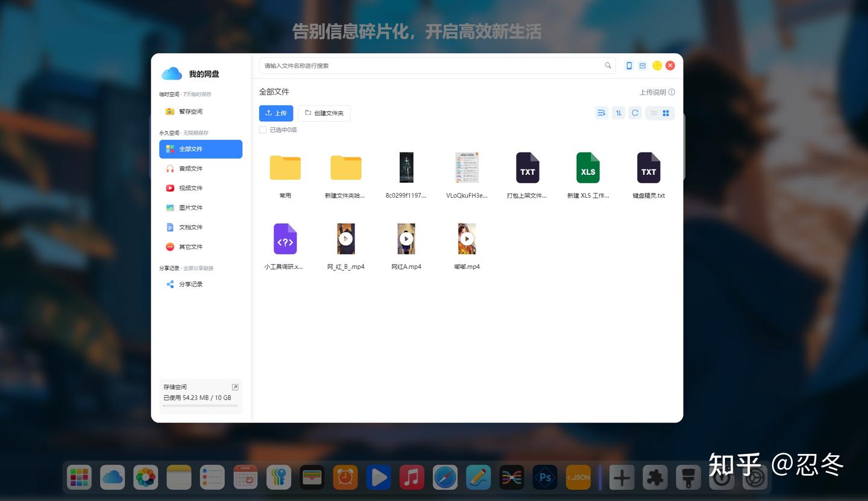Open the 新建文件夹哈... folder
This screenshot has width=868, height=501.
(x=346, y=168)
